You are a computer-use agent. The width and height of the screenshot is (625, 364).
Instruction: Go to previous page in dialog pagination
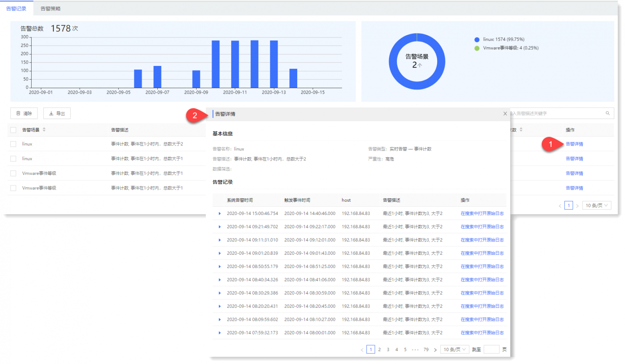362,350
